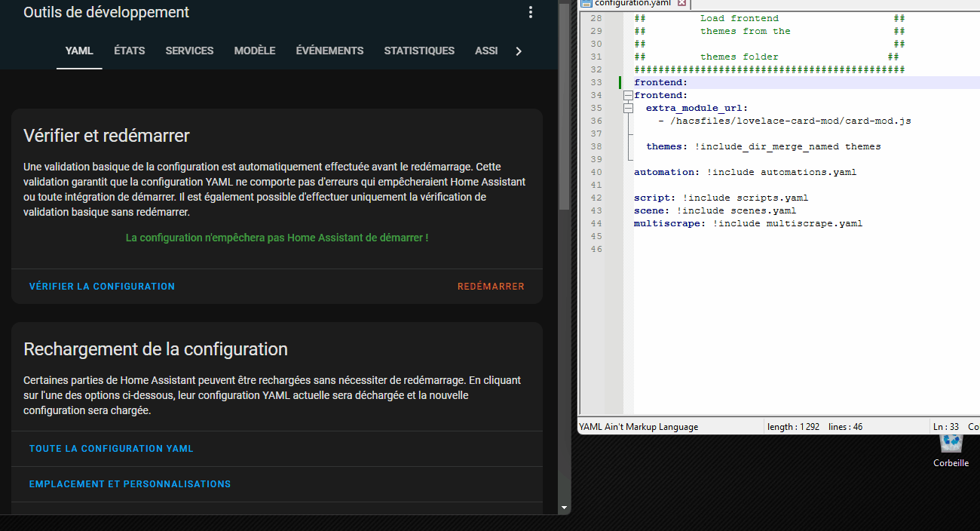Go to the MODÈLE tab

pyautogui.click(x=255, y=51)
